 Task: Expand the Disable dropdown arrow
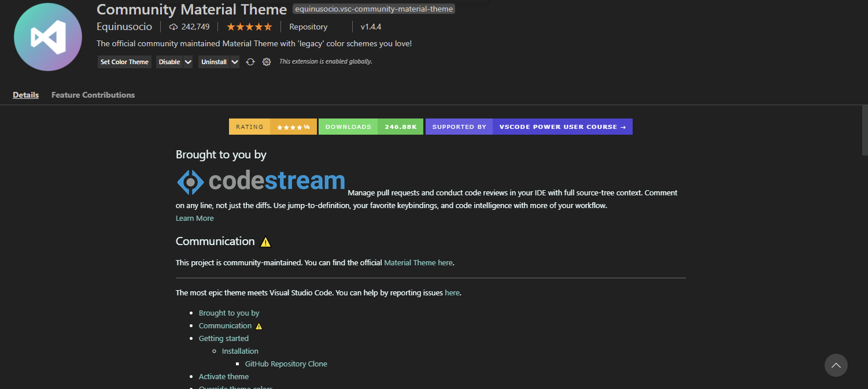click(188, 62)
